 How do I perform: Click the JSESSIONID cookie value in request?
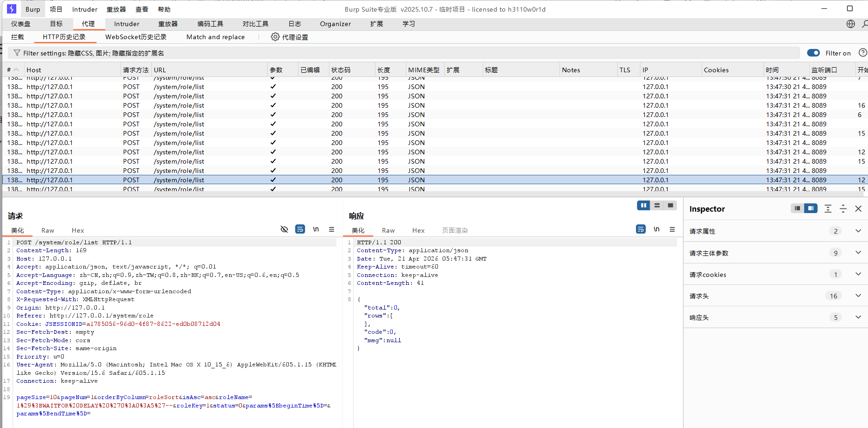point(153,324)
